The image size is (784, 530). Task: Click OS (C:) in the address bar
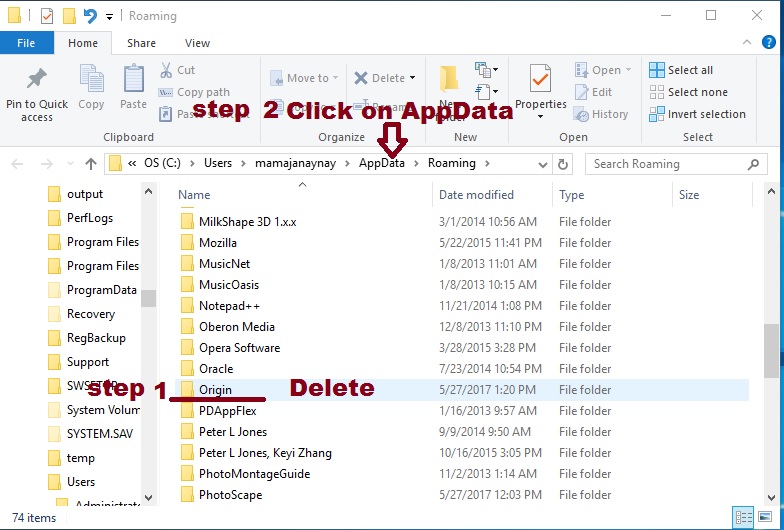(x=162, y=163)
